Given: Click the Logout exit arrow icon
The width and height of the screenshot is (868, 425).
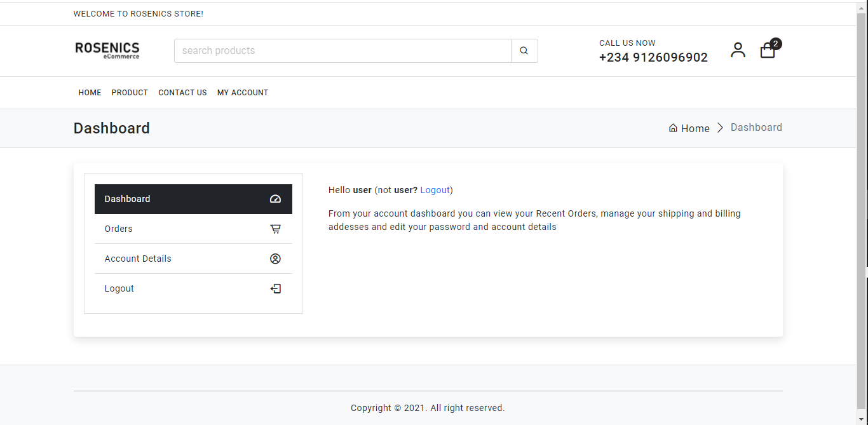Looking at the screenshot, I should pos(275,288).
